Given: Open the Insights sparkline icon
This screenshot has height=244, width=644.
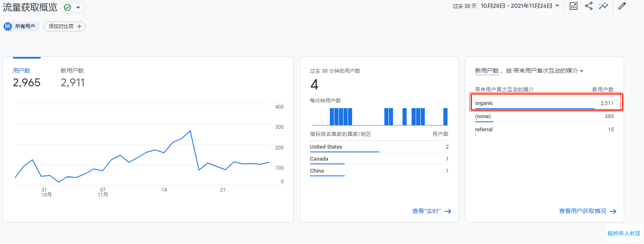Looking at the screenshot, I should point(604,6).
